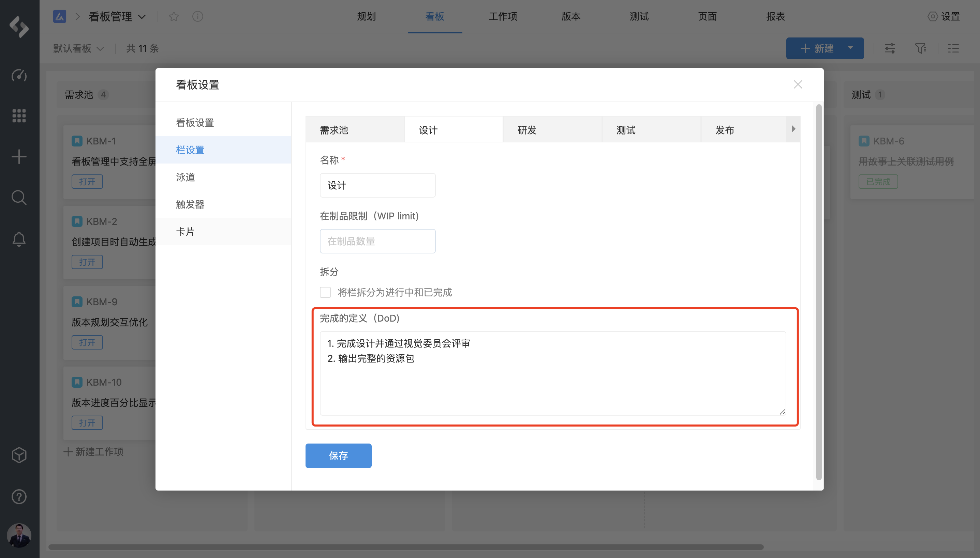Switch to the 研发 column tab
980x558 pixels.
click(x=527, y=130)
